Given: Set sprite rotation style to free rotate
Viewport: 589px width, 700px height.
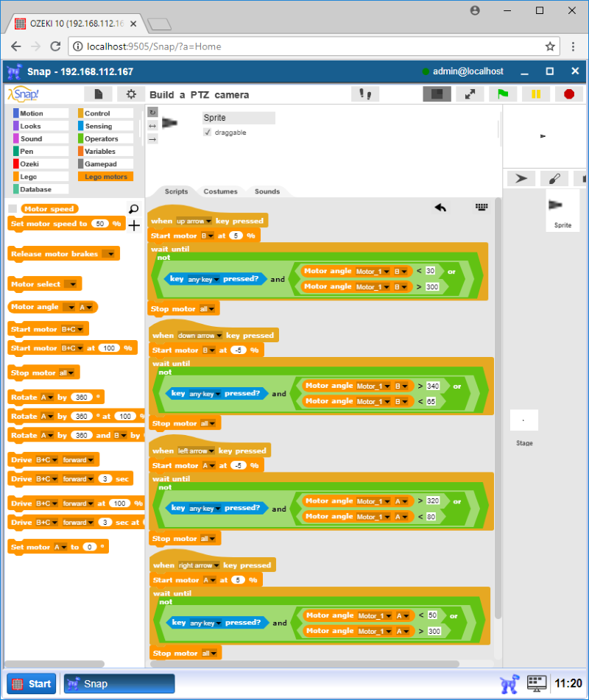Looking at the screenshot, I should [152, 112].
